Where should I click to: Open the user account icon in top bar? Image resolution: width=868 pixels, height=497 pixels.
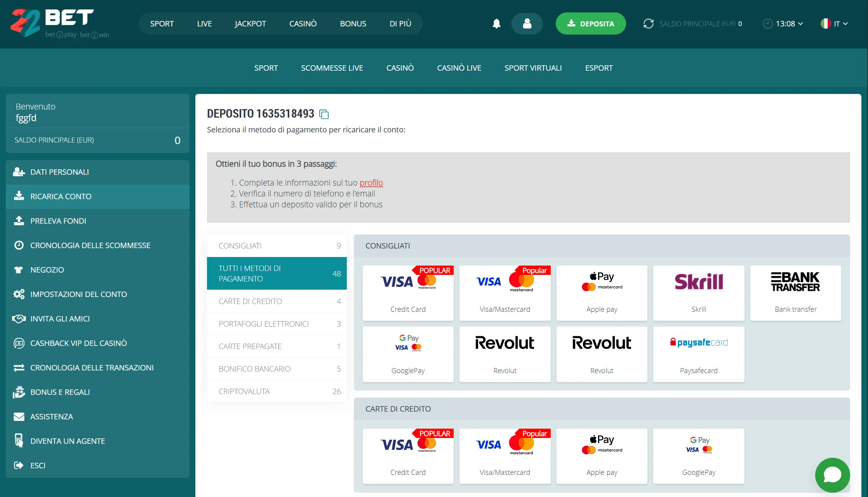[527, 23]
